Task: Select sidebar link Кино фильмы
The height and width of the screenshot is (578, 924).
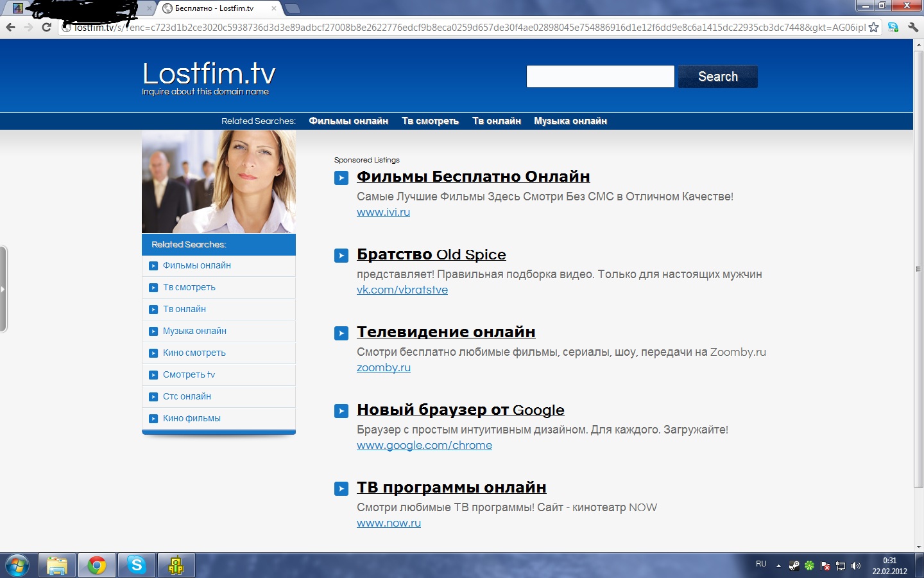Action: [x=192, y=418]
